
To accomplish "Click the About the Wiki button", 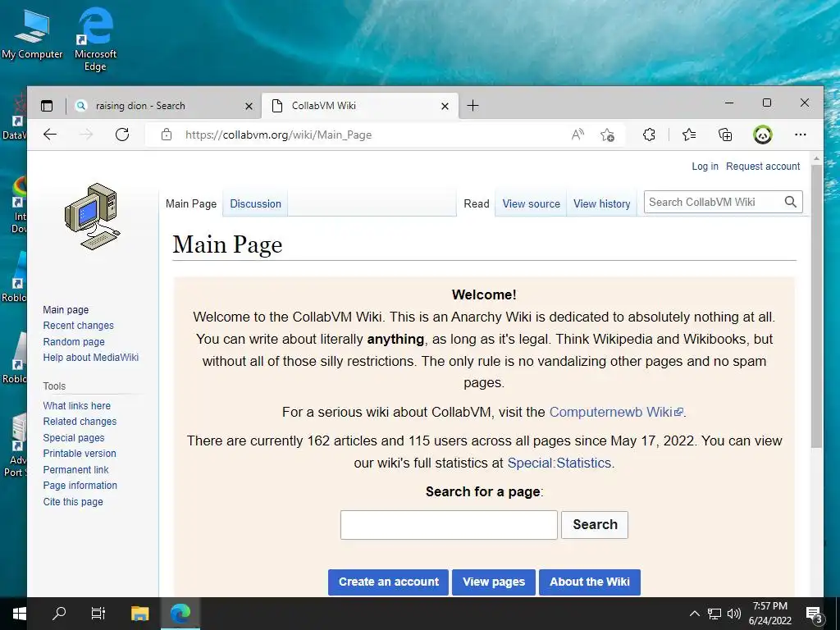I will [x=589, y=582].
